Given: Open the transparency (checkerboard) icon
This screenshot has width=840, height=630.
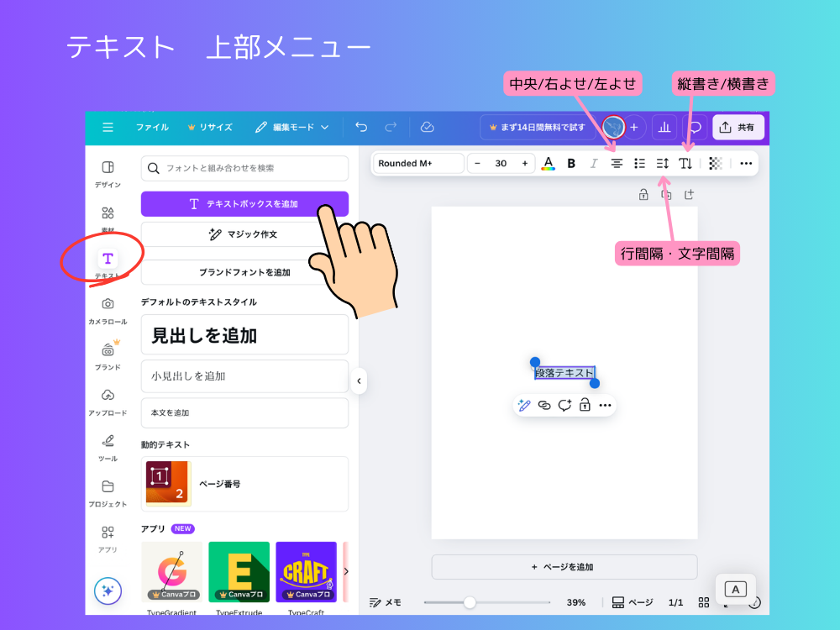Looking at the screenshot, I should pos(714,164).
